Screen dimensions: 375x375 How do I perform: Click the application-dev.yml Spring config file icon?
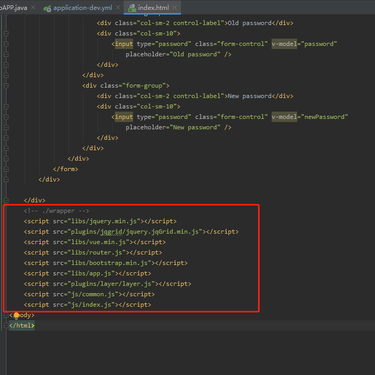[x=47, y=8]
